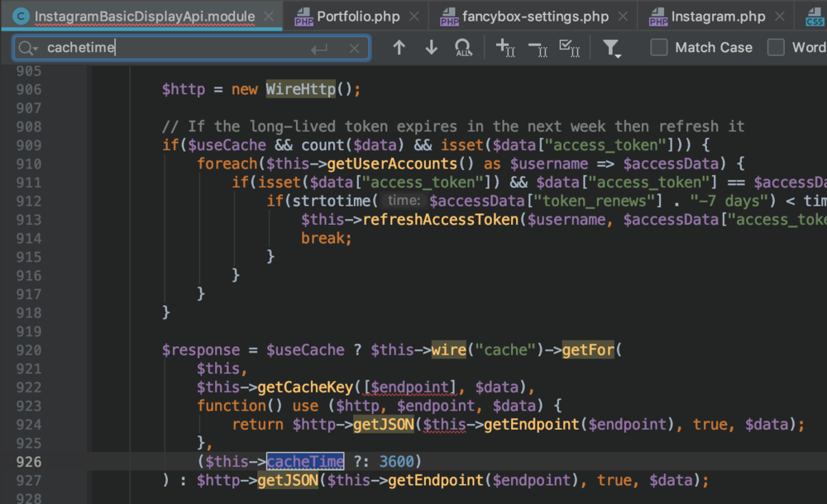Click the highlighted cacheTime match in code
This screenshot has width=827, height=504.
coord(305,461)
